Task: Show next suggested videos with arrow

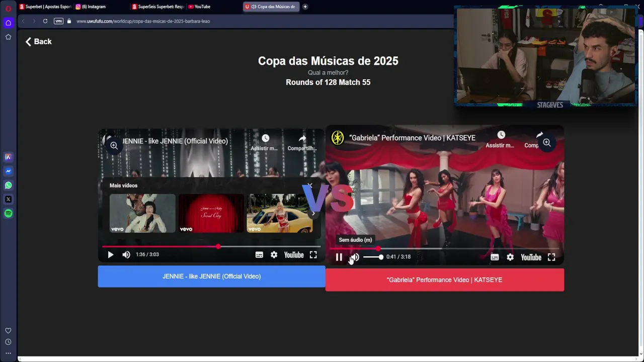Action: click(x=313, y=214)
